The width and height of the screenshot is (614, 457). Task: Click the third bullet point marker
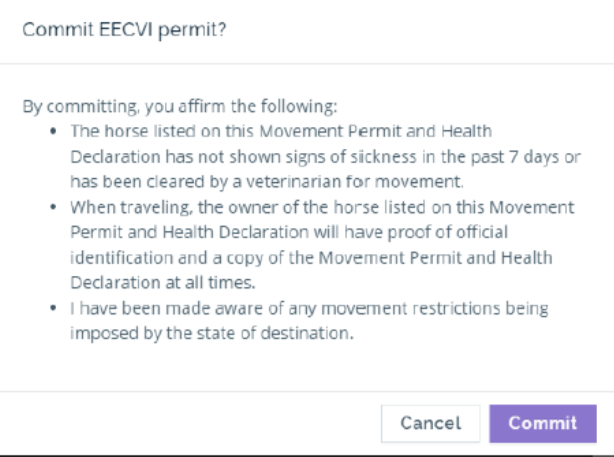[54, 308]
